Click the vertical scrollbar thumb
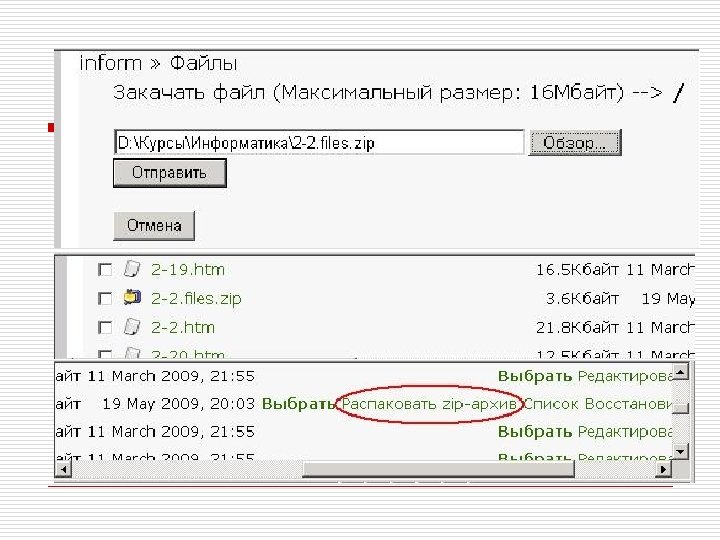Screen dimensions: 720x540 pyautogui.click(x=681, y=408)
